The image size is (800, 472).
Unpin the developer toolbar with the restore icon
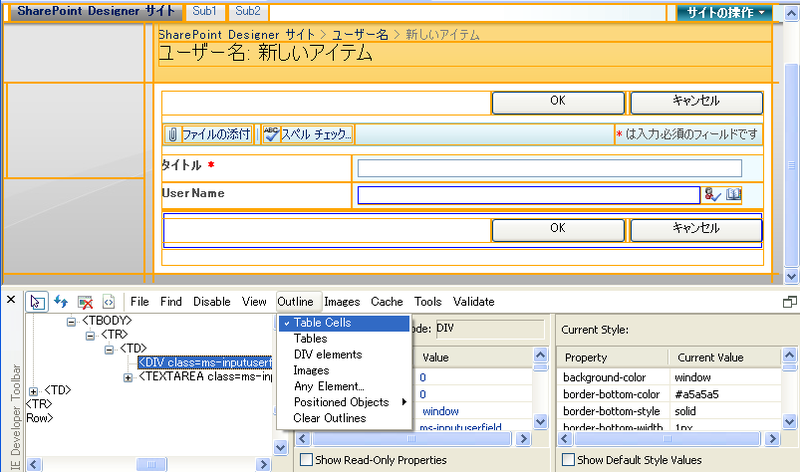pos(789,302)
